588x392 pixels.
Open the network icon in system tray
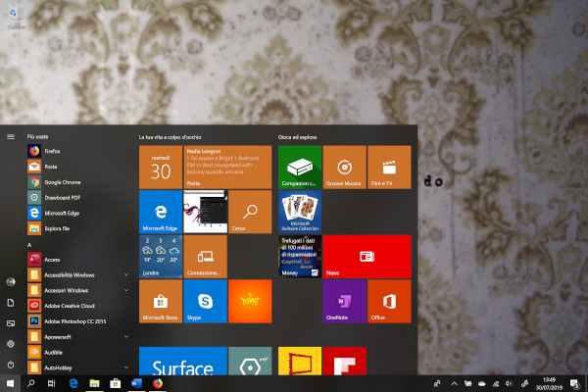[x=496, y=383]
